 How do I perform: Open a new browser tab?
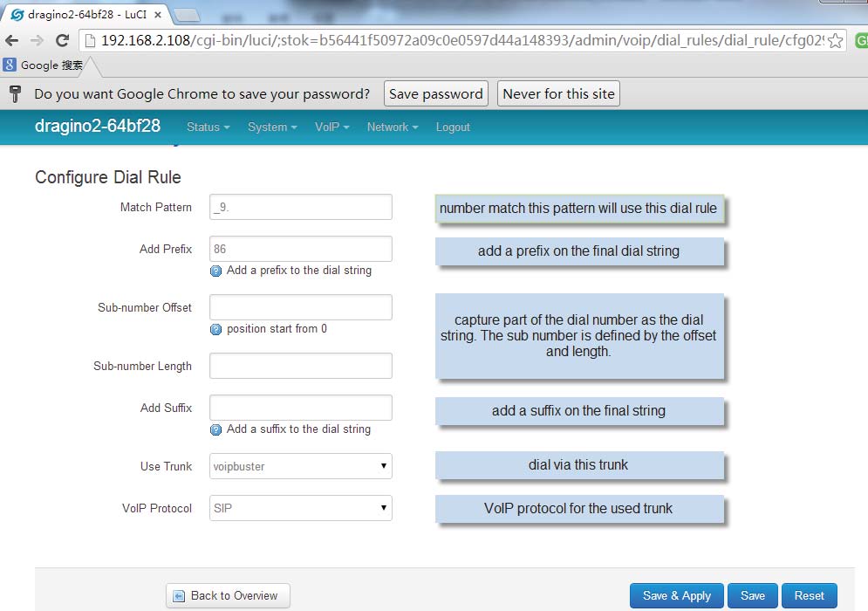pos(187,16)
